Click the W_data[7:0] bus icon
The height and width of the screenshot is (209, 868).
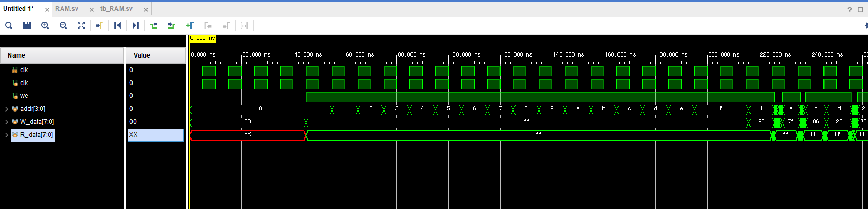click(15, 122)
